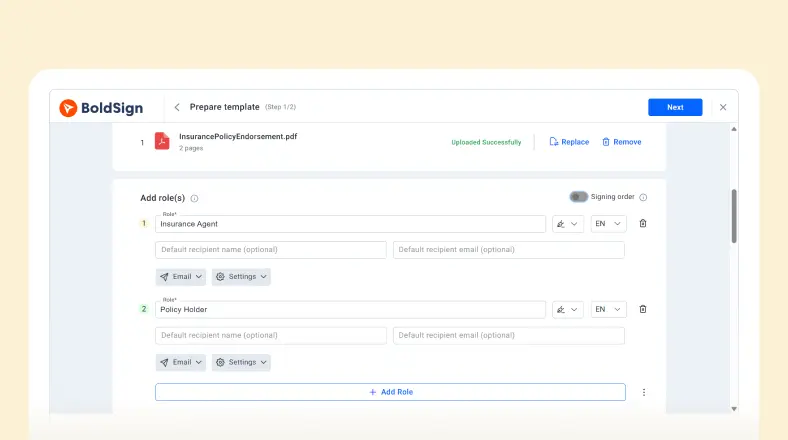Open the Signing order info icon
This screenshot has width=788, height=440.
(643, 197)
